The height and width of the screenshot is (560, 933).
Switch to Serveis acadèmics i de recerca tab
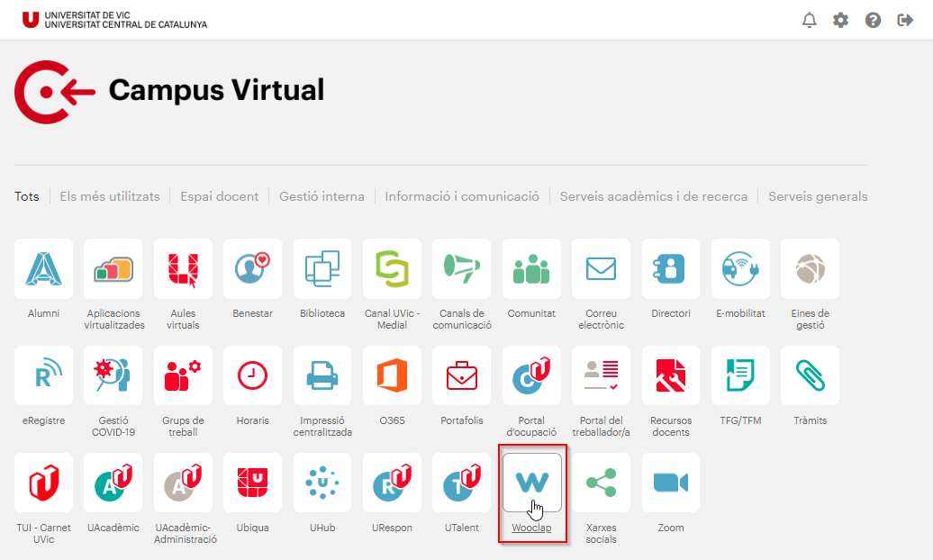[x=653, y=196]
